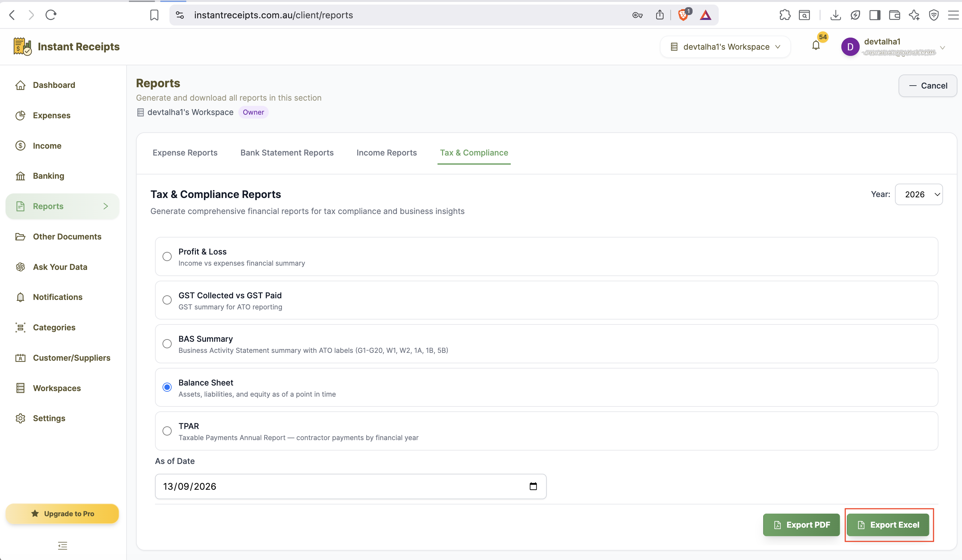The height and width of the screenshot is (560, 962).
Task: Open browser extensions puzzle icon
Action: coord(785,15)
